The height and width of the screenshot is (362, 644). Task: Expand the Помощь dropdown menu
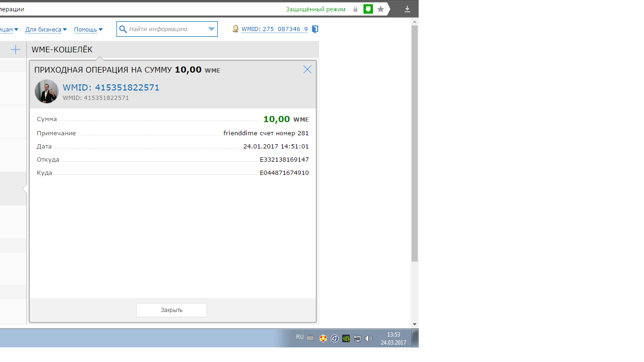click(88, 29)
